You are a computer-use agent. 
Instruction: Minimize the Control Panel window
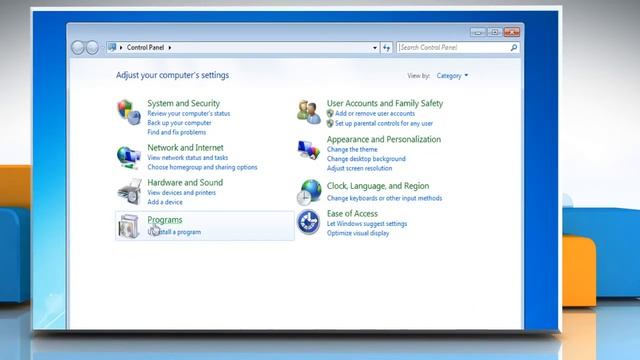click(x=478, y=32)
